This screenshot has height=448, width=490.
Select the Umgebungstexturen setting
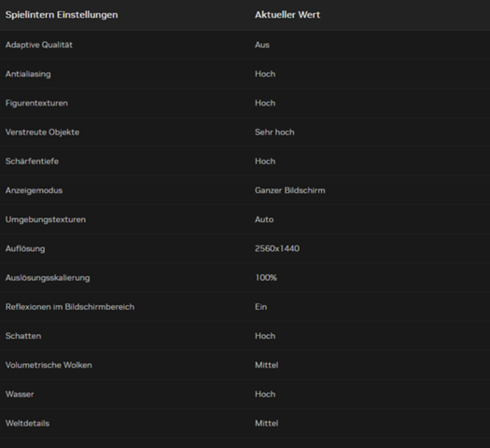point(245,219)
